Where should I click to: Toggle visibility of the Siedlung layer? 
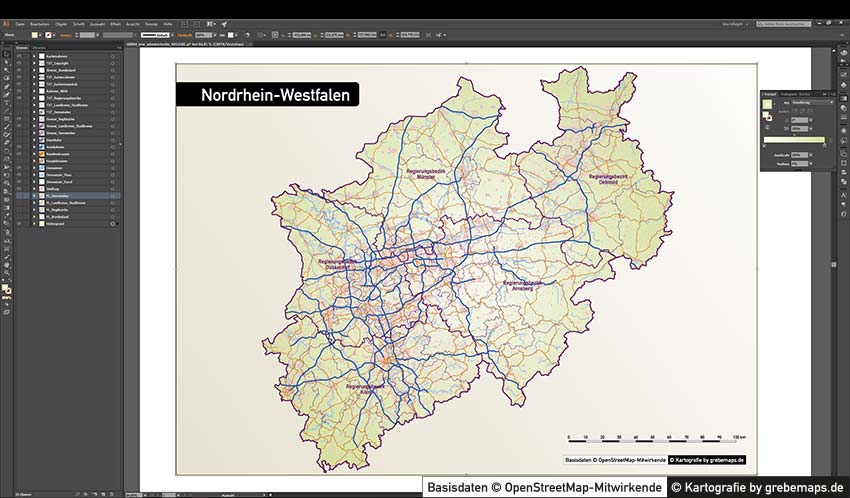(x=19, y=188)
